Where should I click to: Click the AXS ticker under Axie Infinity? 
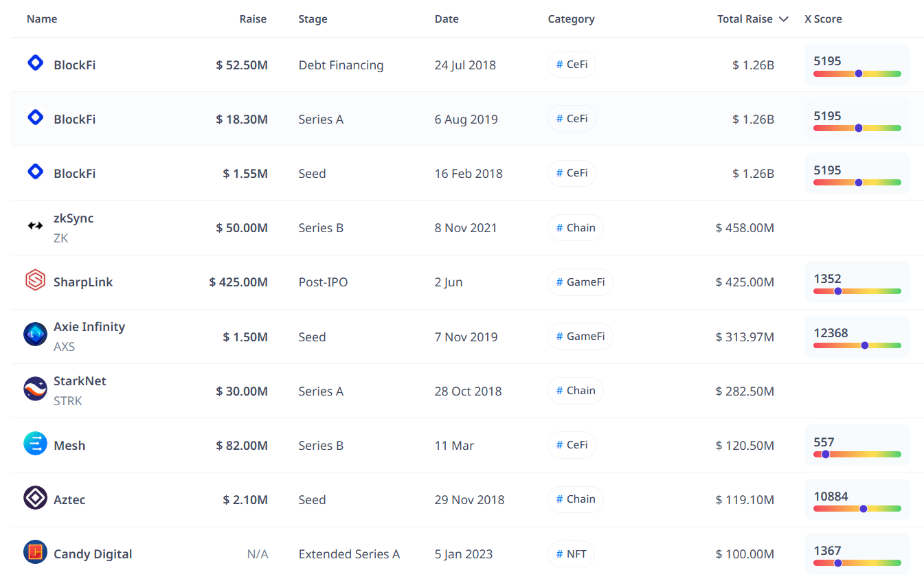tap(65, 347)
